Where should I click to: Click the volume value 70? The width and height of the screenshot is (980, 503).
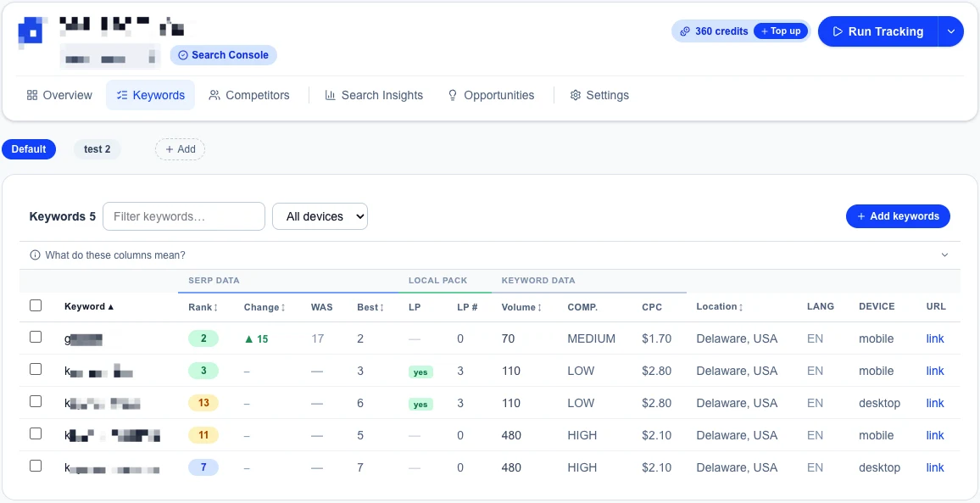[x=508, y=339]
